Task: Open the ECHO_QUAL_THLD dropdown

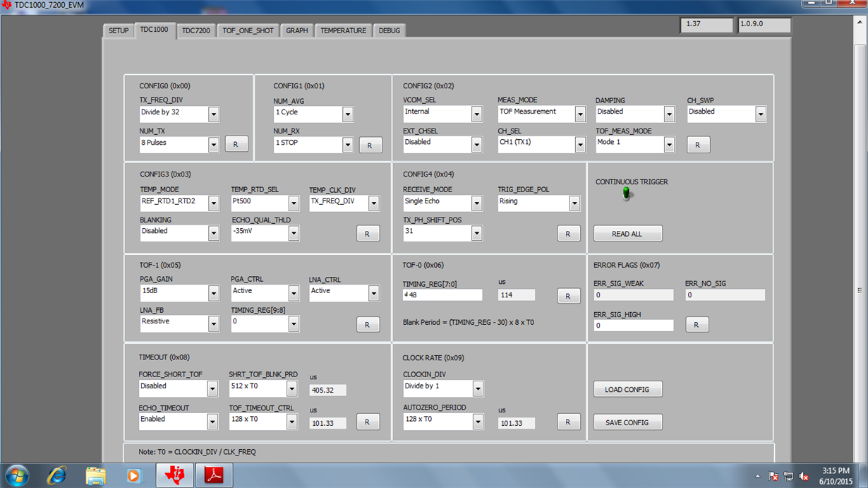Action: (x=294, y=233)
